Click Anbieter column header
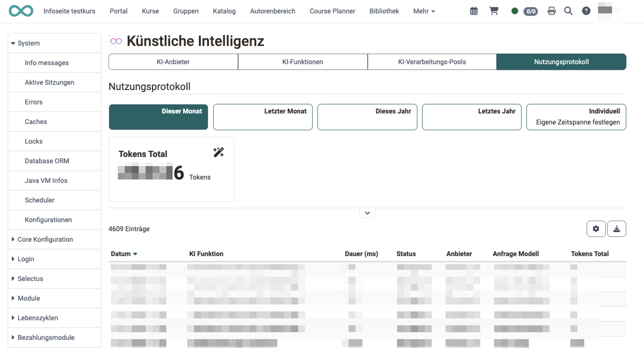 (459, 254)
